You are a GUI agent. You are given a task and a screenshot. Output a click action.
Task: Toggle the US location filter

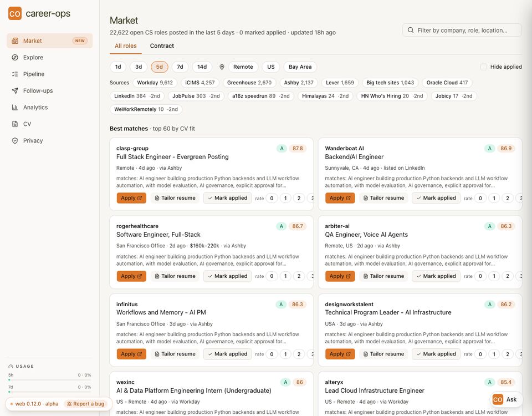(271, 67)
